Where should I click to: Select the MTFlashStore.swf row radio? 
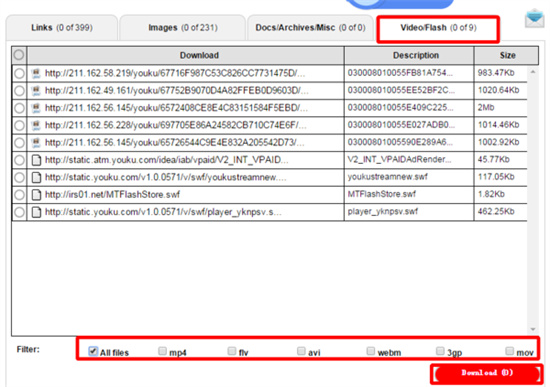pos(19,195)
